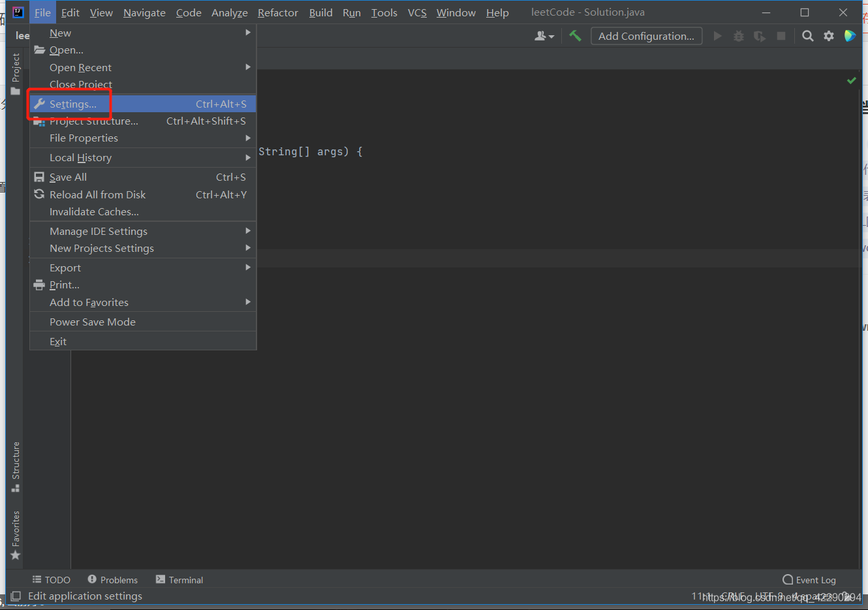Screen dimensions: 868x610
Task: Open the user account icon dropdown
Action: pos(544,36)
